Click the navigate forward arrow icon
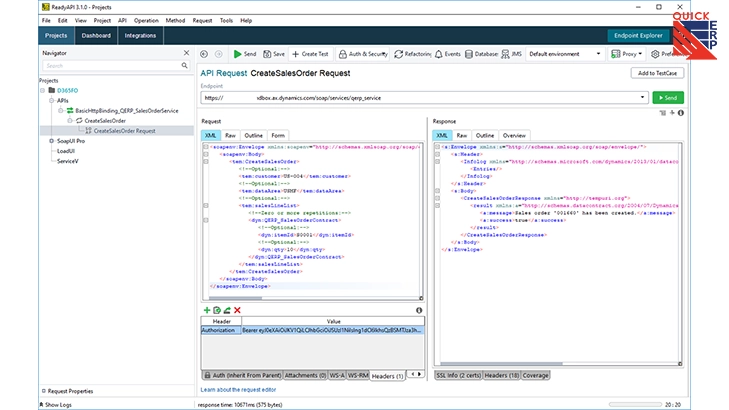729x410 pixels. (219, 54)
